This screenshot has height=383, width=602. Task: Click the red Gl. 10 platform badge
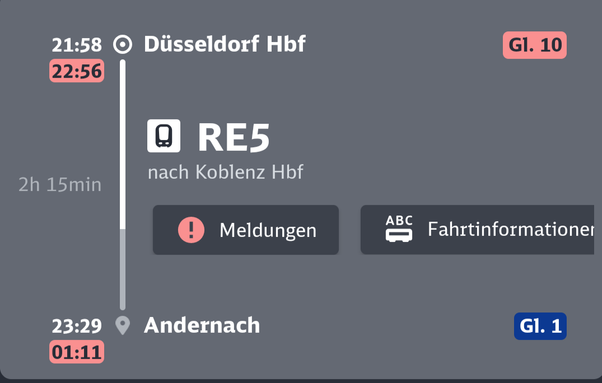(x=535, y=45)
